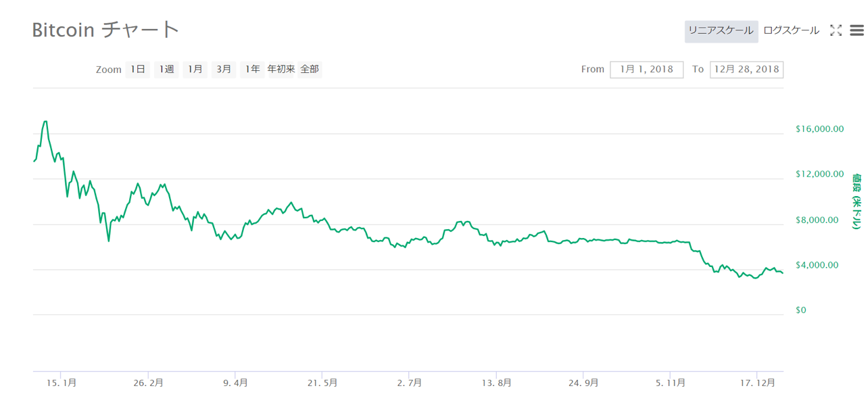The image size is (868, 411).
Task: Click the $8,000.00 axis label
Action: pyautogui.click(x=817, y=220)
